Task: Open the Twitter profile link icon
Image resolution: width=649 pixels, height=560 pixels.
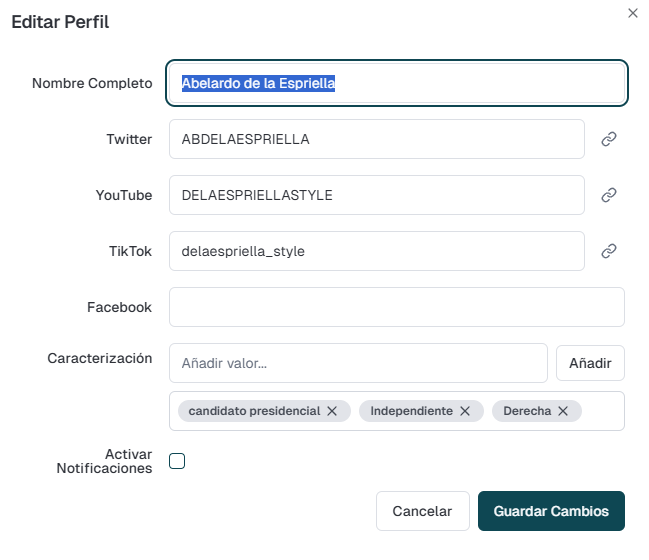Action: point(608,139)
